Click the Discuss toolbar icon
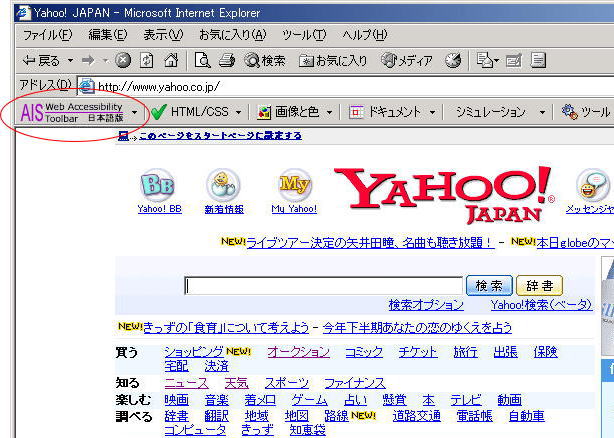This screenshot has width=614, height=438. [514, 60]
